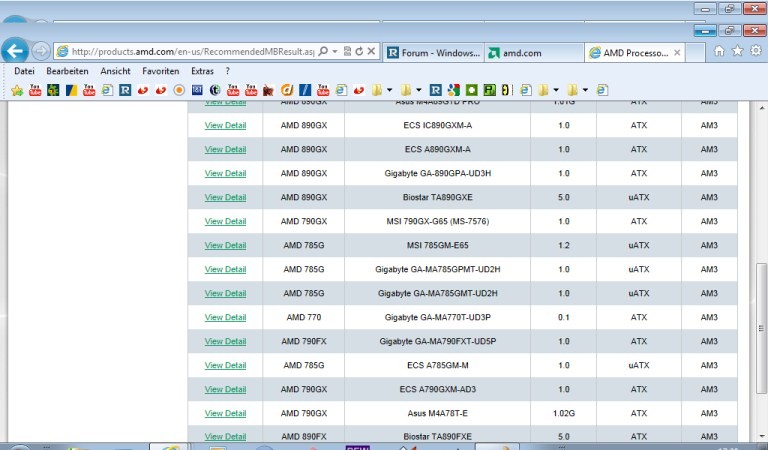Image resolution: width=768 pixels, height=450 pixels.
Task: Open the orange 'd' favorite icon
Action: click(287, 90)
